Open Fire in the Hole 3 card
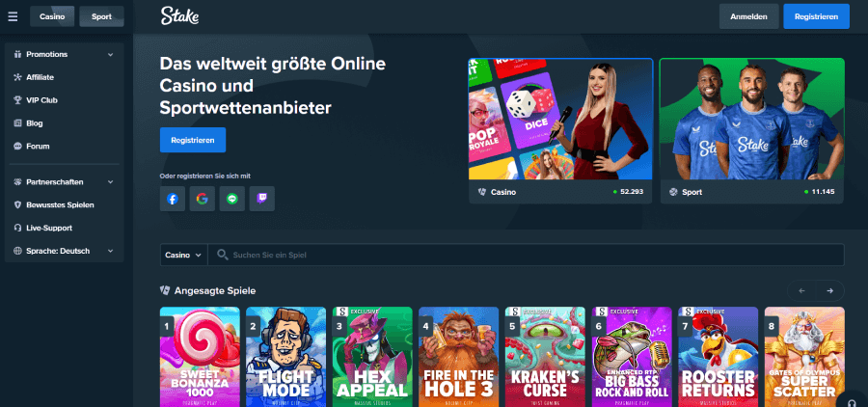Viewport: 868px width, 407px height. [459, 357]
